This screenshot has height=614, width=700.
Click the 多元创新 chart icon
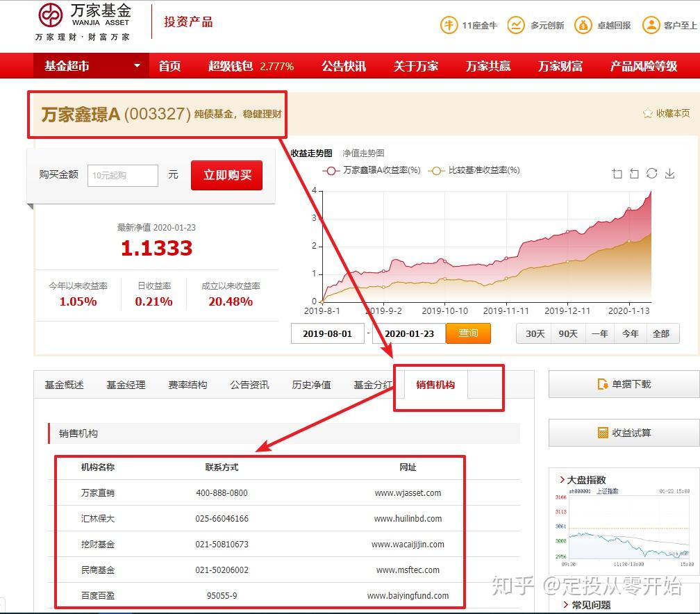coord(516,25)
